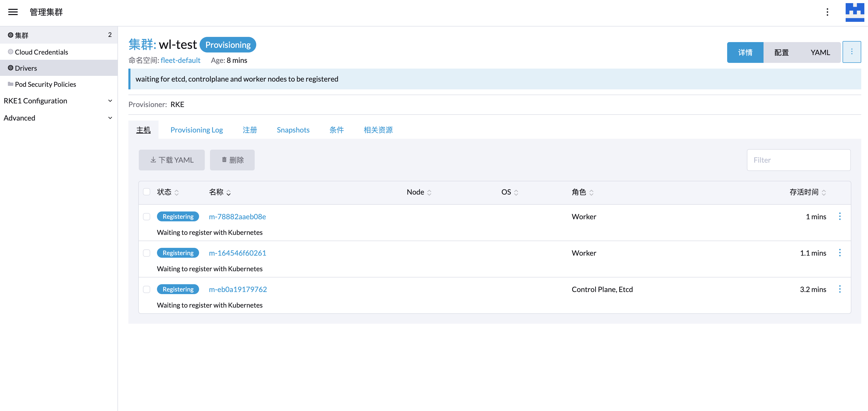The width and height of the screenshot is (868, 411).
Task: Open Pod Security Policies page
Action: (59, 84)
